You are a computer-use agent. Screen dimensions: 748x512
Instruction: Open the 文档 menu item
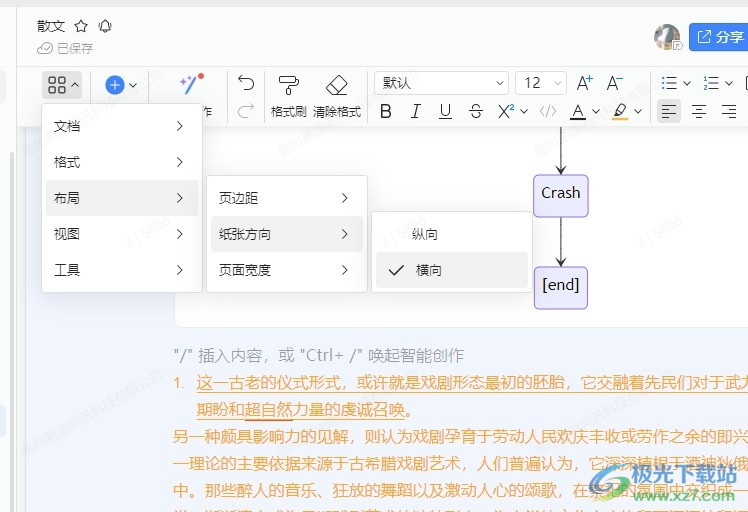122,126
